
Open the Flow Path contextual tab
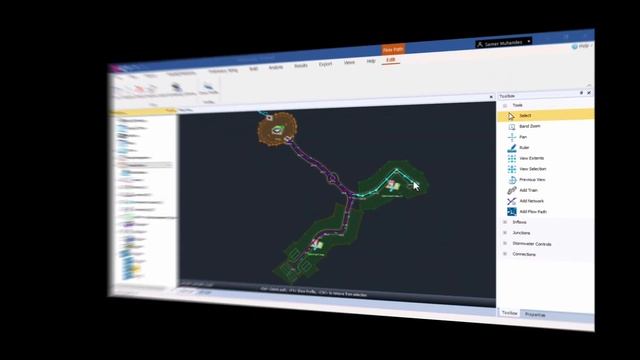click(x=393, y=49)
